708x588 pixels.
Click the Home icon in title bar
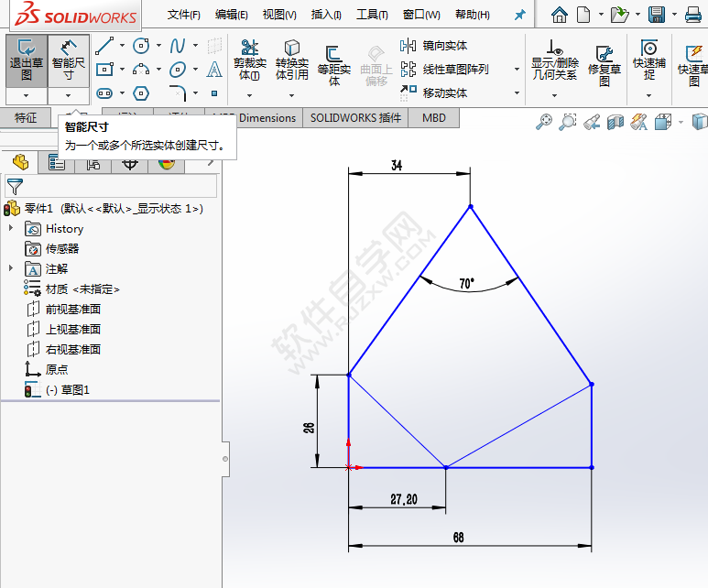click(x=559, y=15)
